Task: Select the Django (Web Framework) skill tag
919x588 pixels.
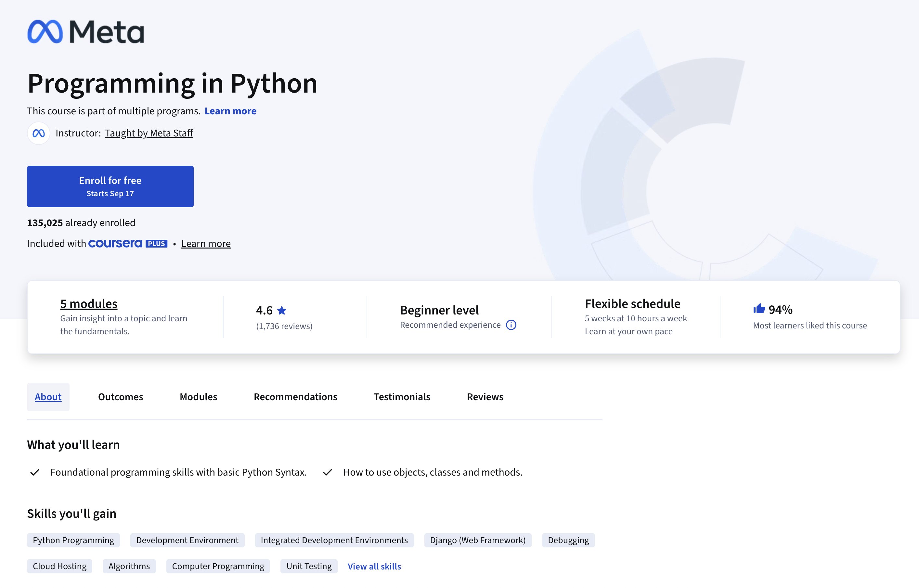Action: pos(477,540)
